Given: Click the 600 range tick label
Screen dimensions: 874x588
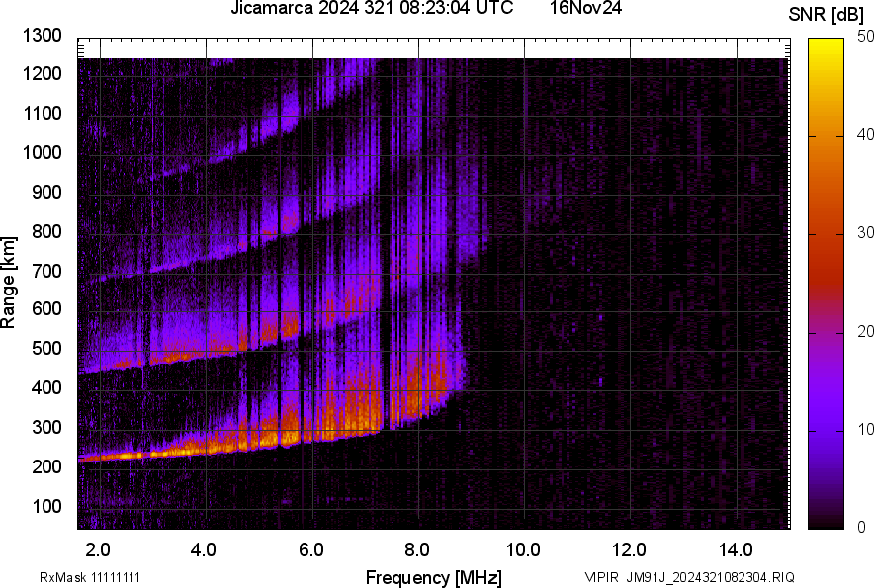Looking at the screenshot, I should (x=46, y=308).
